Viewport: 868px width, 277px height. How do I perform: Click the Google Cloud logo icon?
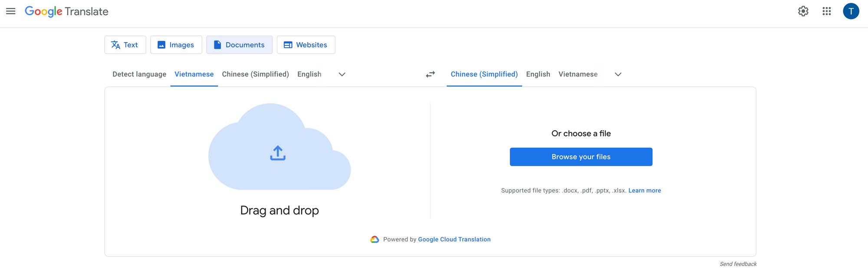point(375,240)
